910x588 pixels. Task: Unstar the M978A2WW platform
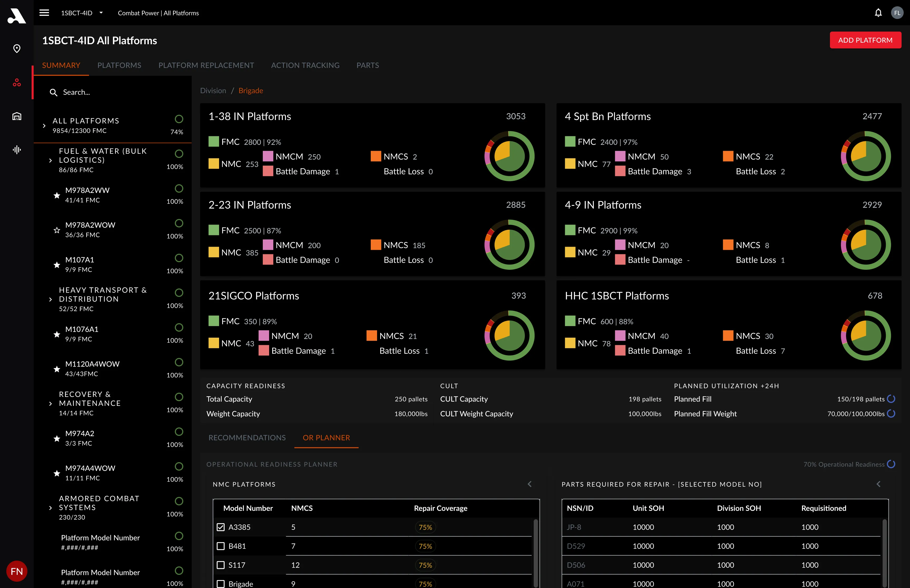pos(57,196)
